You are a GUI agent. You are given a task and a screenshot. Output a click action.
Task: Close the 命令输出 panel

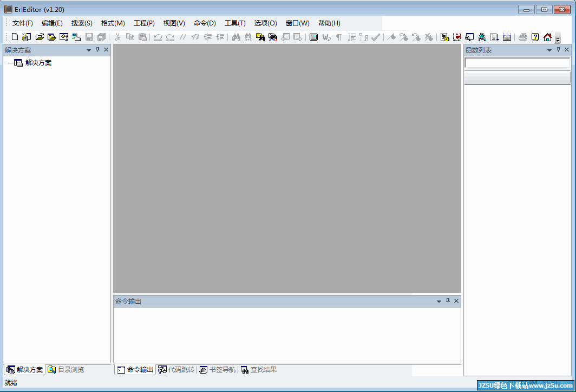click(x=456, y=301)
